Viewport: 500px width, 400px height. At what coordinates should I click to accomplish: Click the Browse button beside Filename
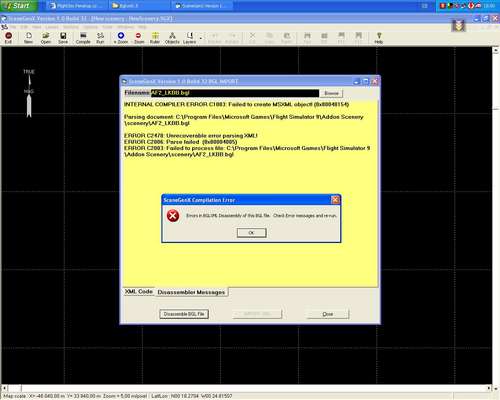(x=331, y=93)
